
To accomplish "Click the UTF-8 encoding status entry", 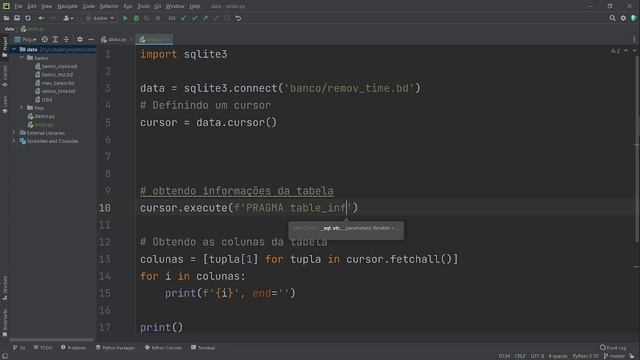I will [x=537, y=356].
